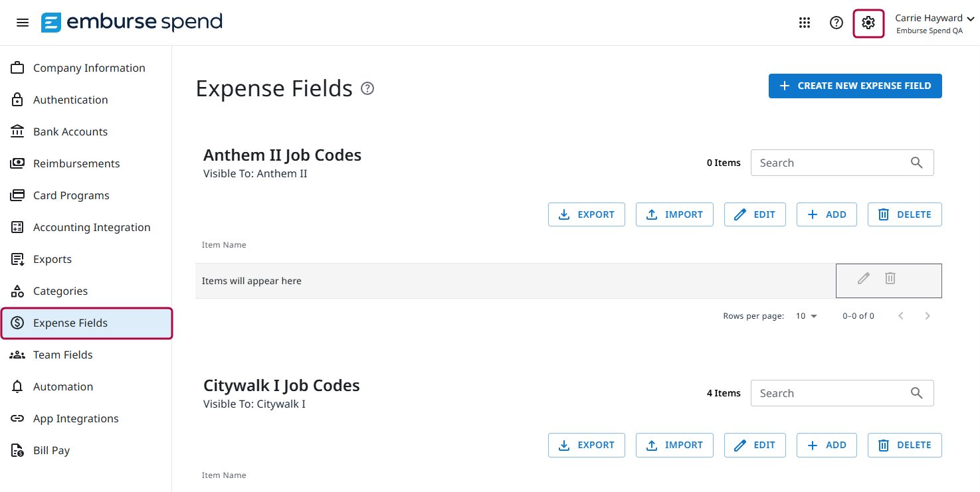Viewport: 980px width, 492px height.
Task: Click Create New Expense Field
Action: [x=855, y=86]
